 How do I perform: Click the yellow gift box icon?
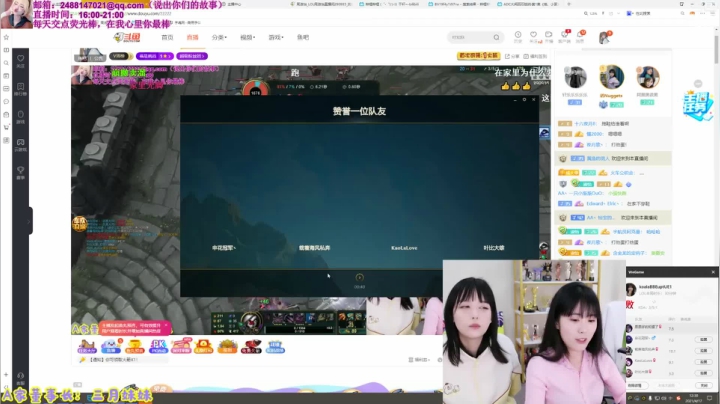click(x=134, y=346)
